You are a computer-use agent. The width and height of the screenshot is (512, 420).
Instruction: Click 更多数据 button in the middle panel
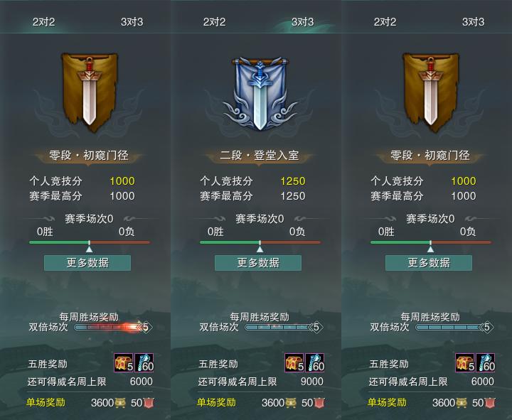(x=258, y=263)
